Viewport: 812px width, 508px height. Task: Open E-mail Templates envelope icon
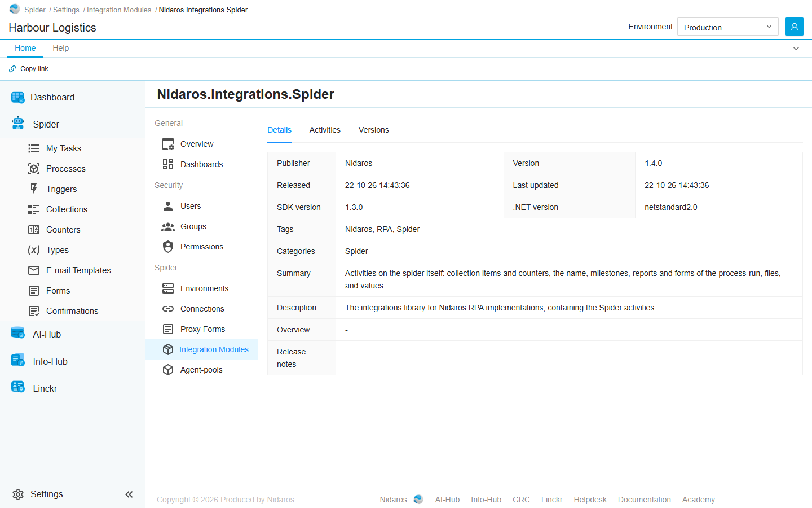coord(34,270)
